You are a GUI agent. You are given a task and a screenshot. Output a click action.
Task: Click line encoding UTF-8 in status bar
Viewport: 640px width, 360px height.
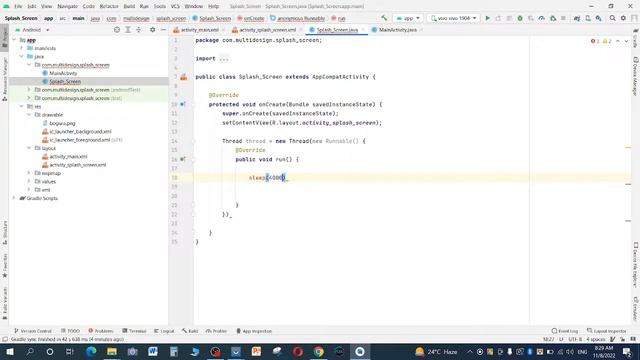(x=575, y=339)
